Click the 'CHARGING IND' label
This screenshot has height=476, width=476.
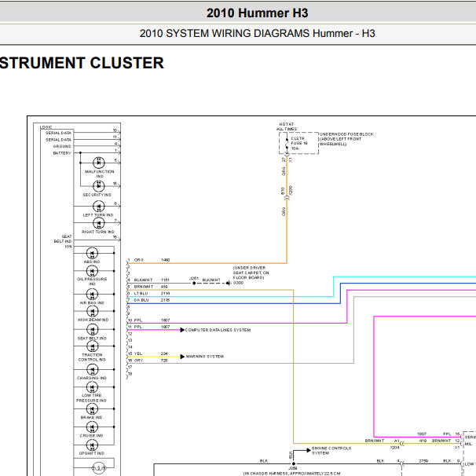click(92, 378)
